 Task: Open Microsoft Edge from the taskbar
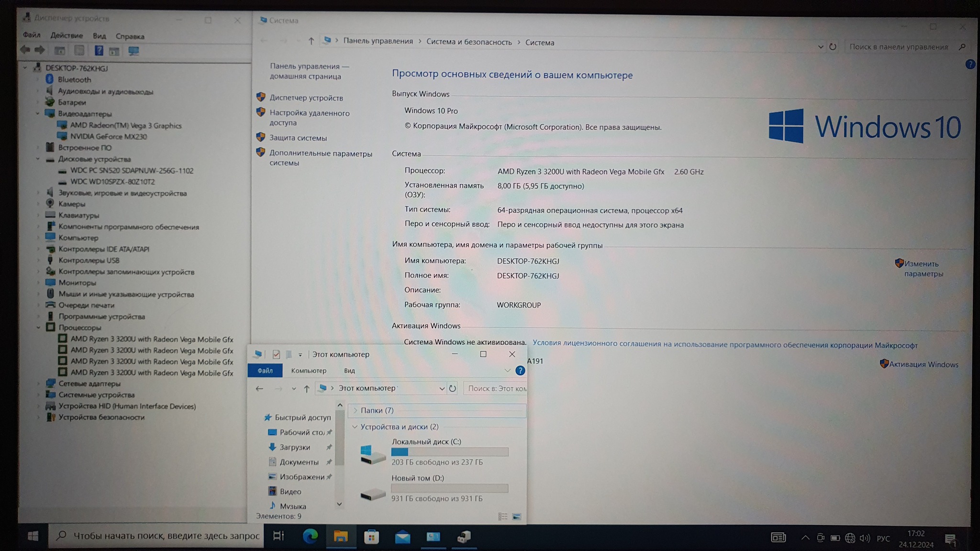click(310, 537)
